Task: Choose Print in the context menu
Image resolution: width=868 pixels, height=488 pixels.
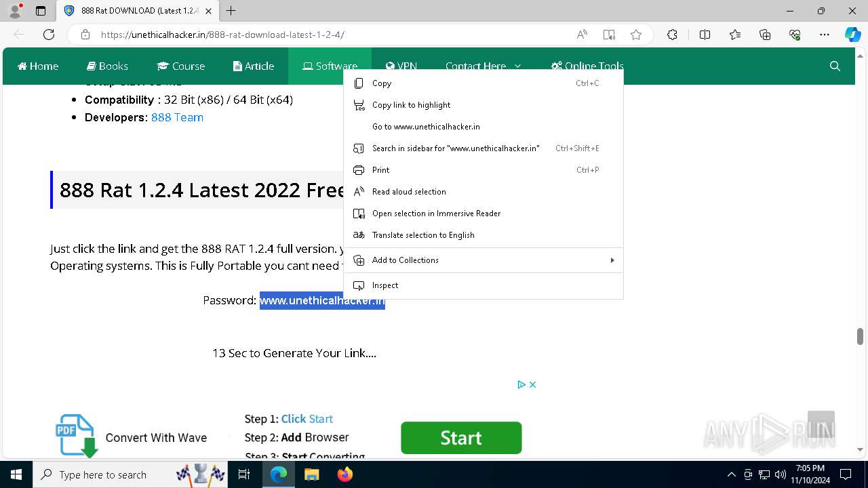Action: click(x=484, y=170)
